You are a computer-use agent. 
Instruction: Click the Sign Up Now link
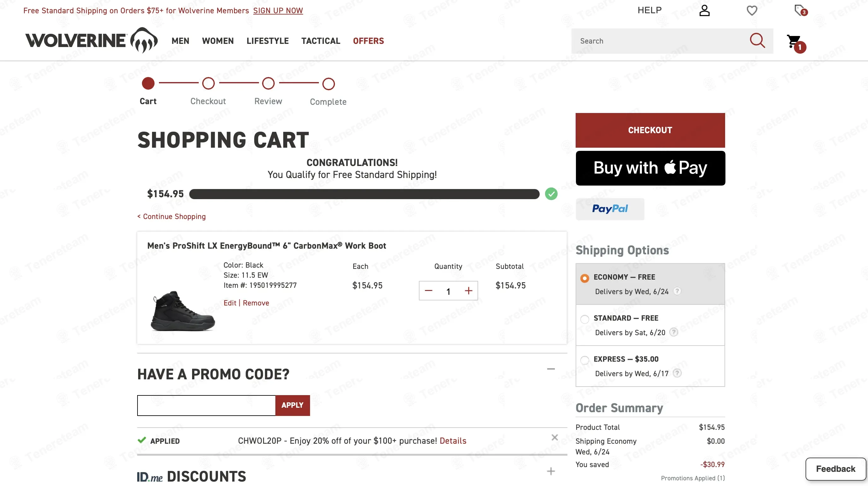coord(278,10)
